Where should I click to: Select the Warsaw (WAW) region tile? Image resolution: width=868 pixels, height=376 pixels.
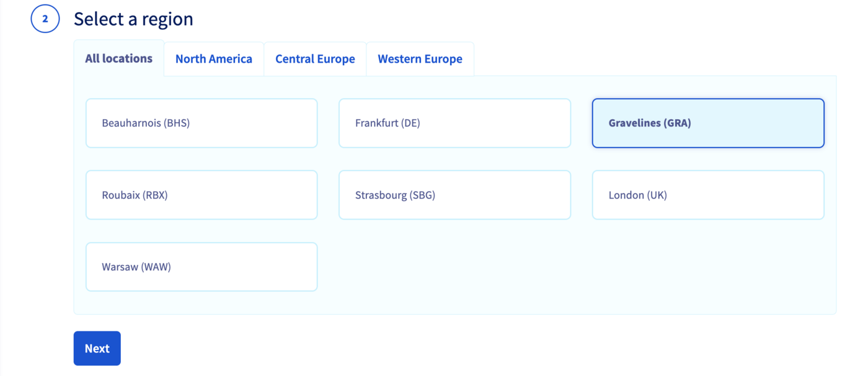201,267
